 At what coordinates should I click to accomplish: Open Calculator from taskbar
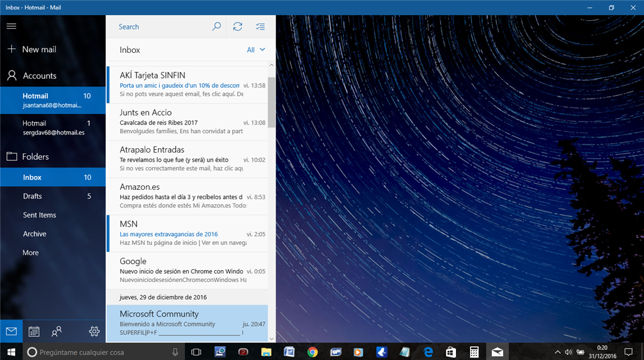coord(474,352)
